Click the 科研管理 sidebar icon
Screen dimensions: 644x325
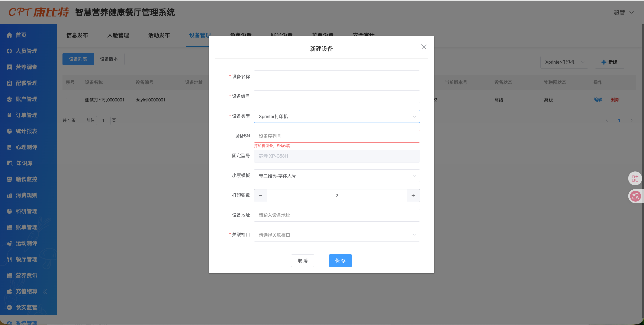pos(9,211)
